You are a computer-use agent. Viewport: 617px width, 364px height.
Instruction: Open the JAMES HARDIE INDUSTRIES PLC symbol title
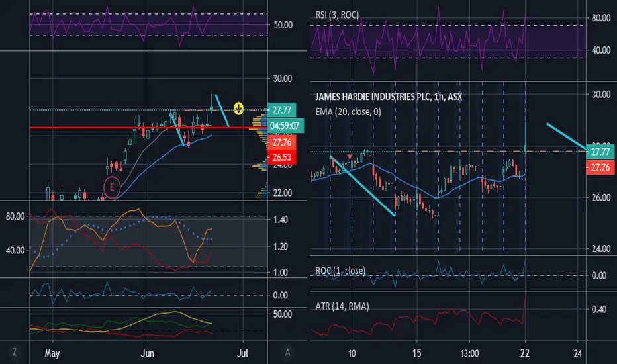(389, 97)
